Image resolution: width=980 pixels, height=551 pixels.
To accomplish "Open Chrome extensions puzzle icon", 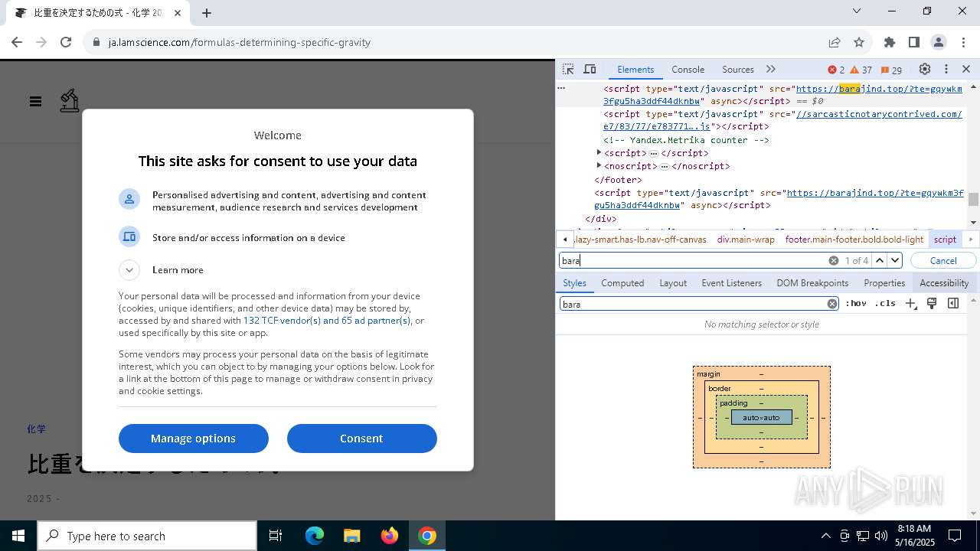I will click(890, 42).
